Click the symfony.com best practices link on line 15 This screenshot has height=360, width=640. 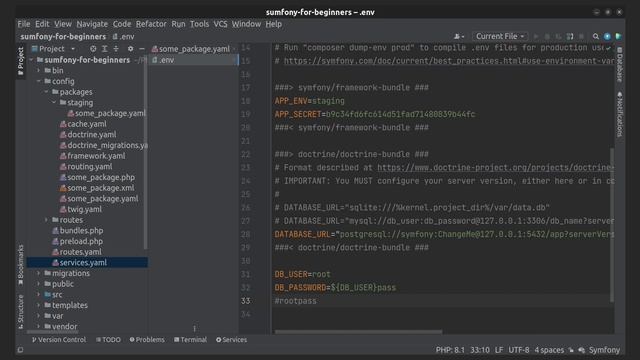coord(449,61)
